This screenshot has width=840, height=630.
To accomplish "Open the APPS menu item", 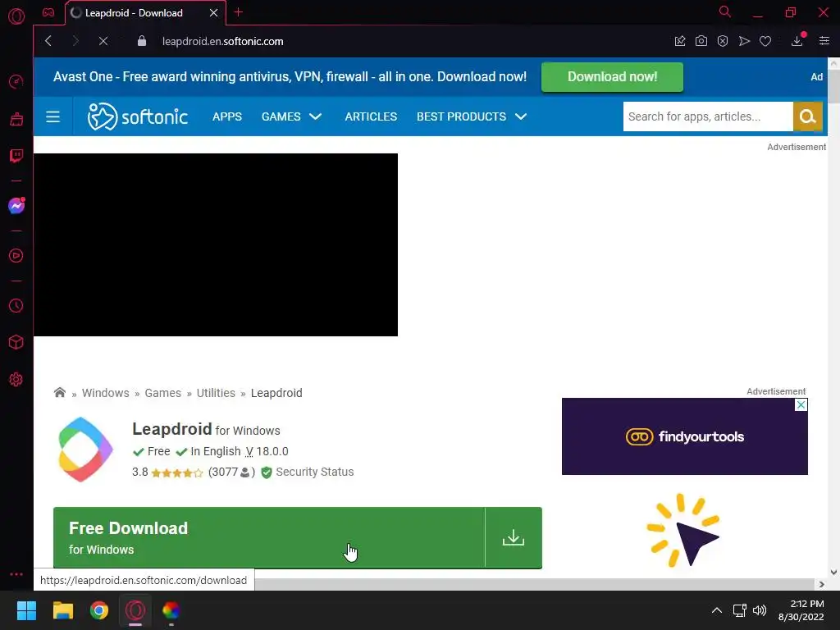I will click(227, 116).
